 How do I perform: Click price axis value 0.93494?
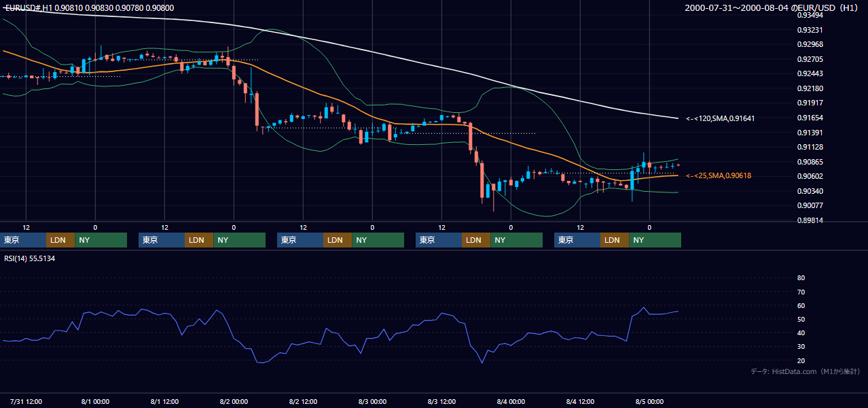pyautogui.click(x=809, y=15)
